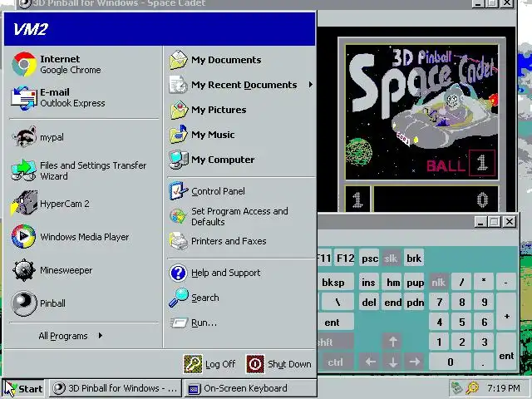Open Google Chrome from the Start menu
Screen dimensions: 532x399
click(x=24, y=64)
